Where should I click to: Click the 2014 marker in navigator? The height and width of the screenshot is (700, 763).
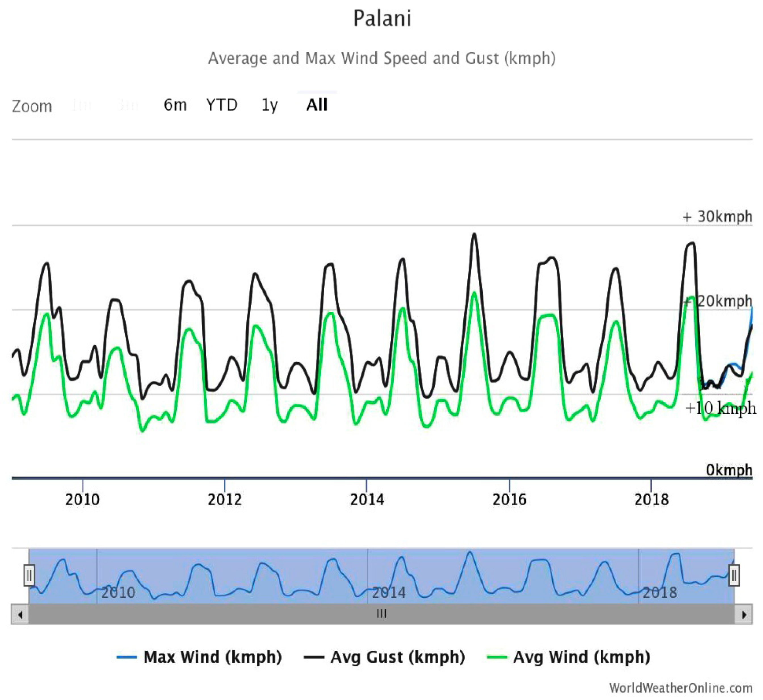pos(389,592)
